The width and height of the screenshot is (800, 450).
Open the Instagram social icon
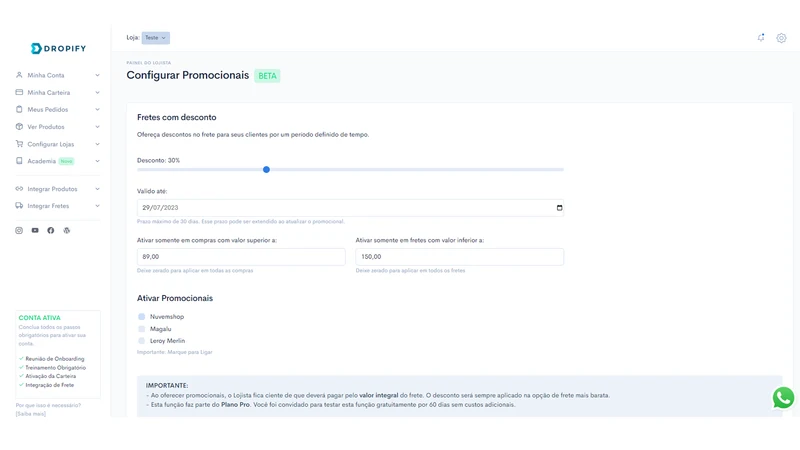[x=19, y=231]
